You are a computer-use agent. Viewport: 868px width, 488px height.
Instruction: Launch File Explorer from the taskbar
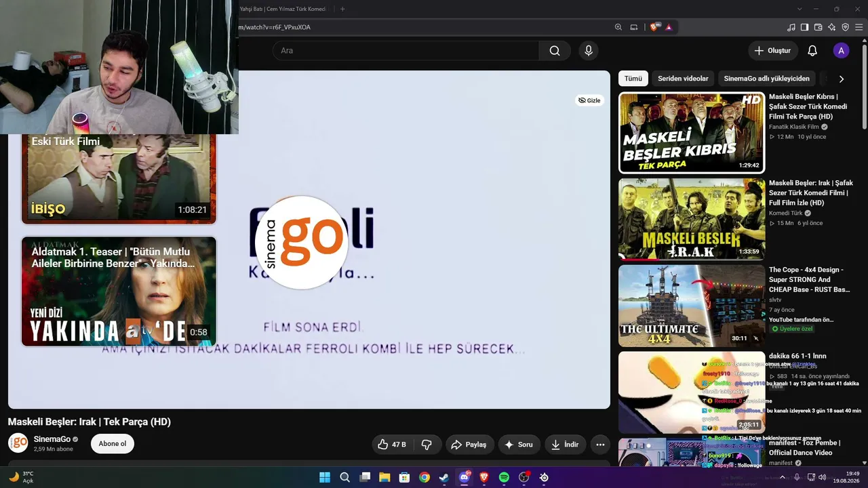point(384,477)
